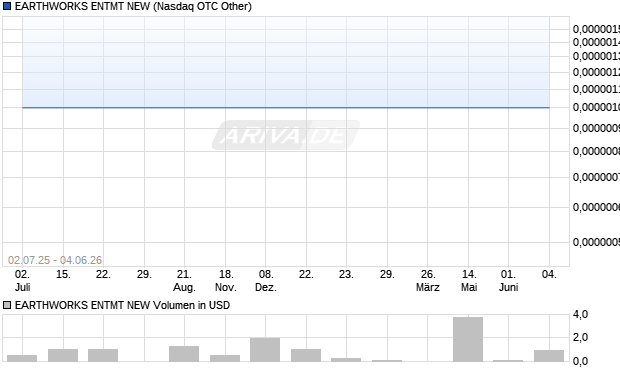Click the volume bar at 15.
This screenshot has width=620, height=371.
[x=63, y=355]
